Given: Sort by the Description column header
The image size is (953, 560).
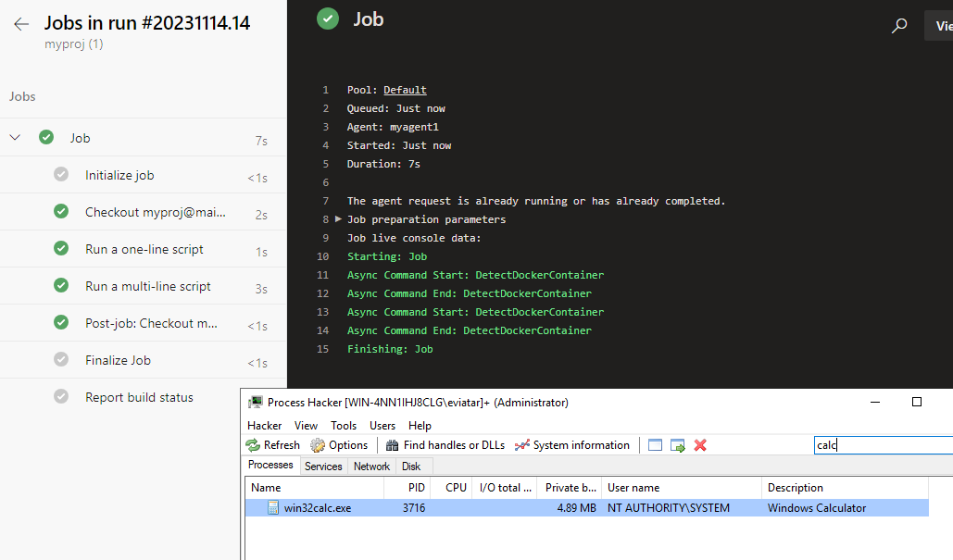Looking at the screenshot, I should click(846, 488).
